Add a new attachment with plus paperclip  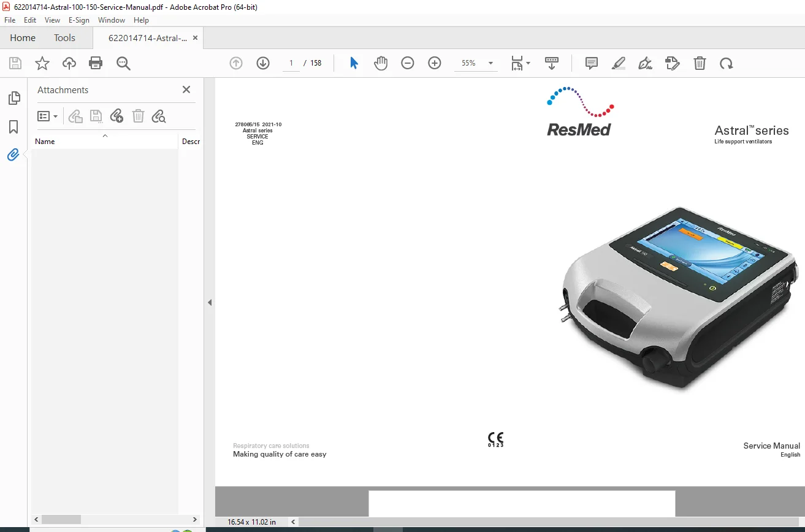click(116, 116)
